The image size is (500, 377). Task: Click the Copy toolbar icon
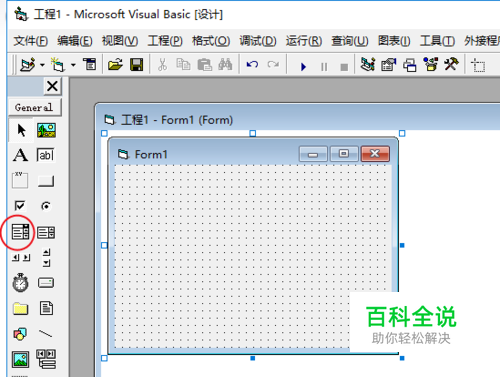point(183,64)
